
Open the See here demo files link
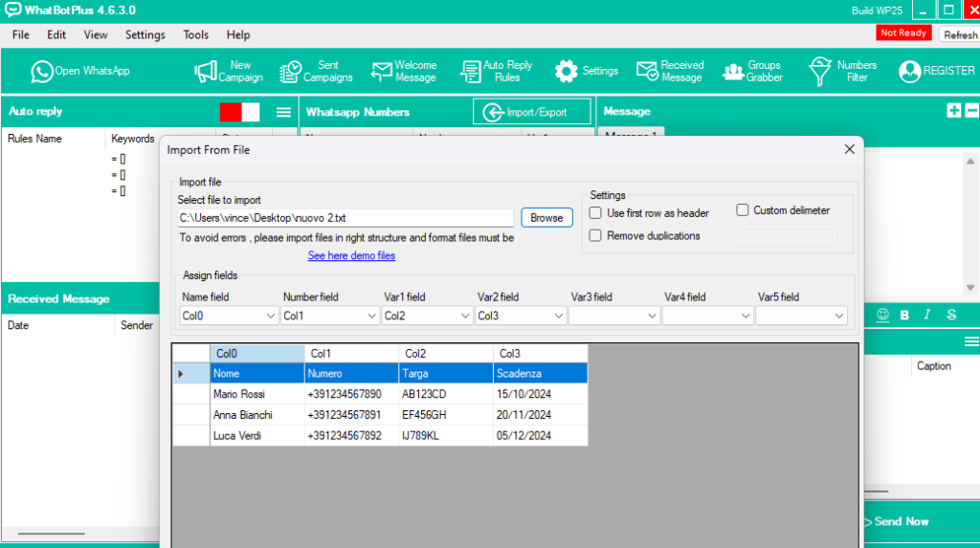tap(351, 256)
